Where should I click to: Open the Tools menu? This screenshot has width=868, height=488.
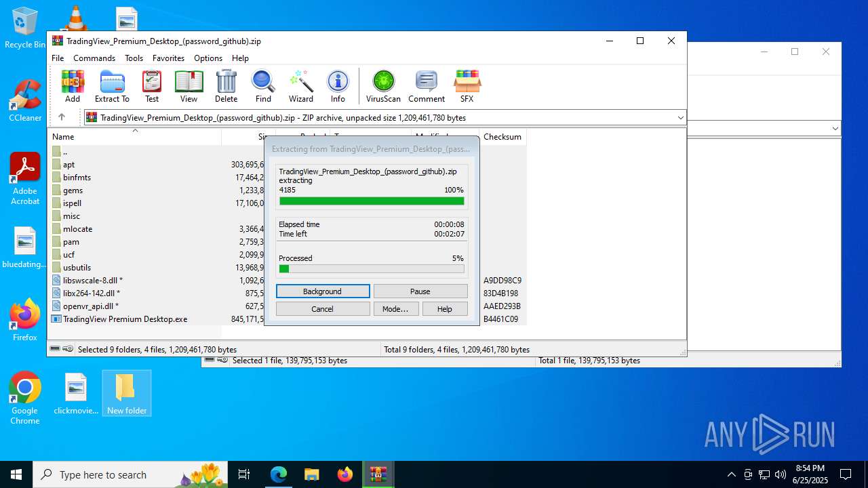click(x=134, y=58)
